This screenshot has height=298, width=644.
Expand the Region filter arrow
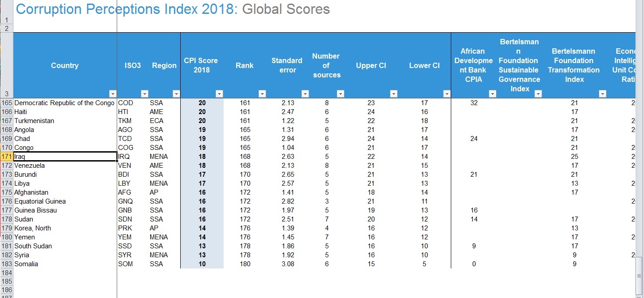tap(176, 94)
